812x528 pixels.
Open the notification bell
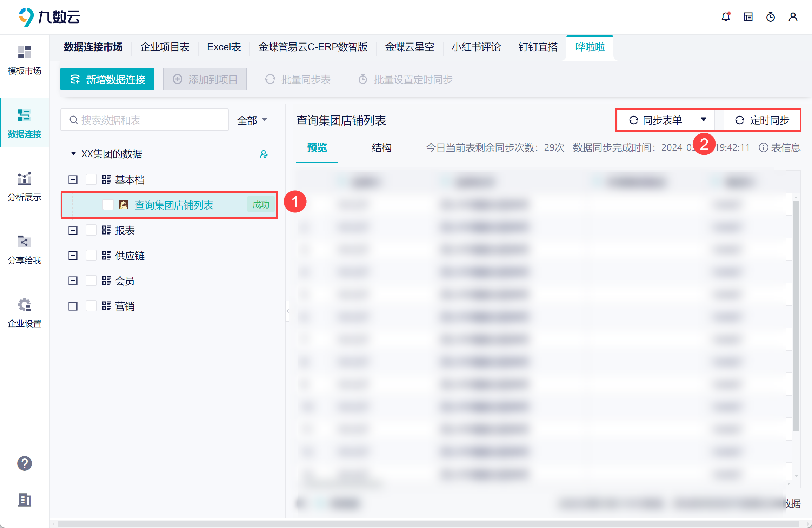coord(726,17)
